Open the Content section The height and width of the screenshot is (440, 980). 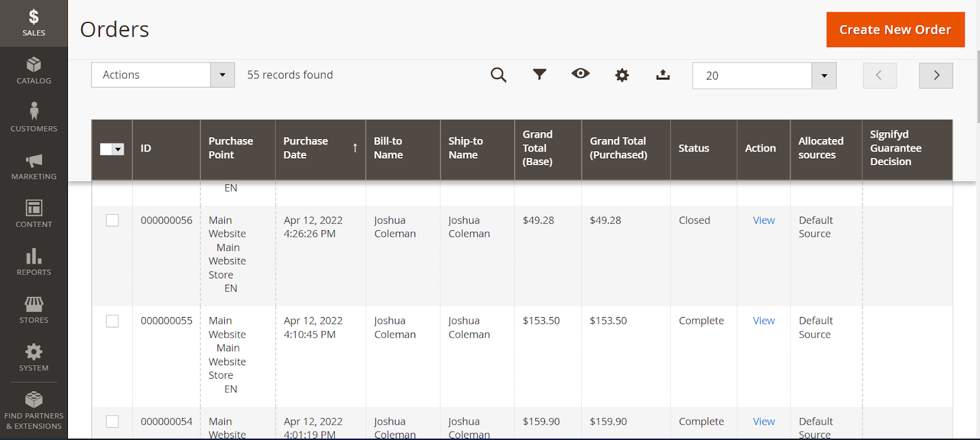[34, 214]
